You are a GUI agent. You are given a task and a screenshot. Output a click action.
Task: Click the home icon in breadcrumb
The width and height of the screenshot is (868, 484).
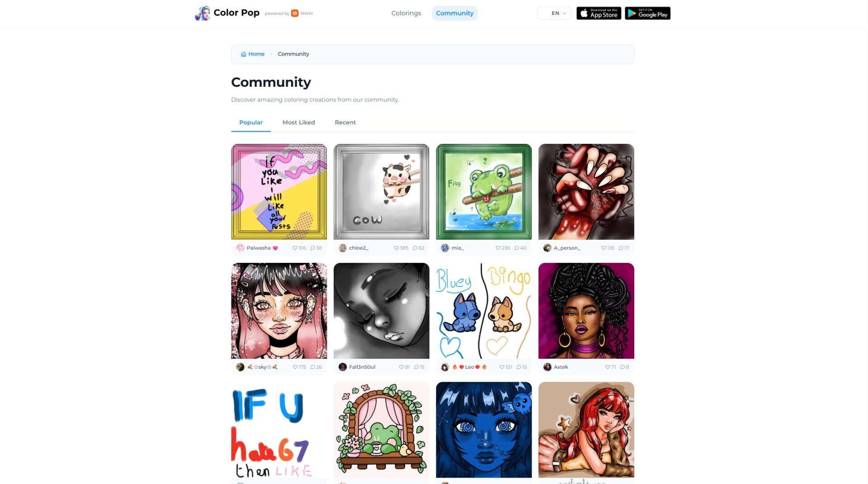[244, 54]
